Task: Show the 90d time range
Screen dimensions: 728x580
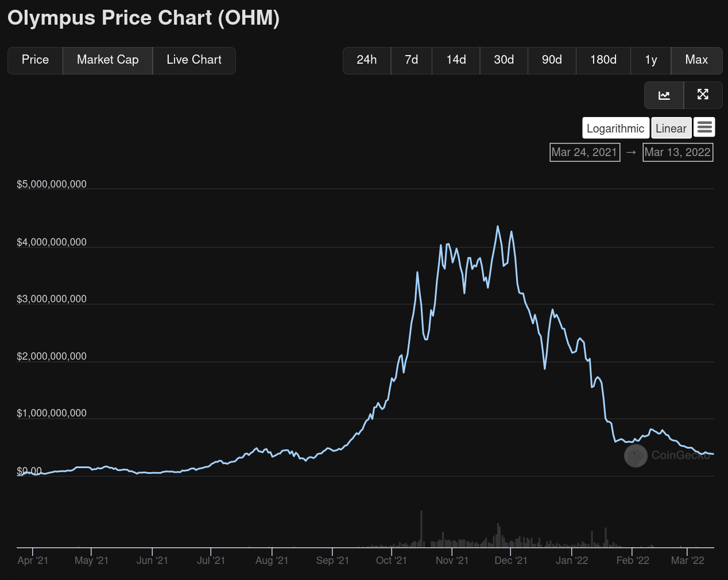Action: [x=552, y=60]
